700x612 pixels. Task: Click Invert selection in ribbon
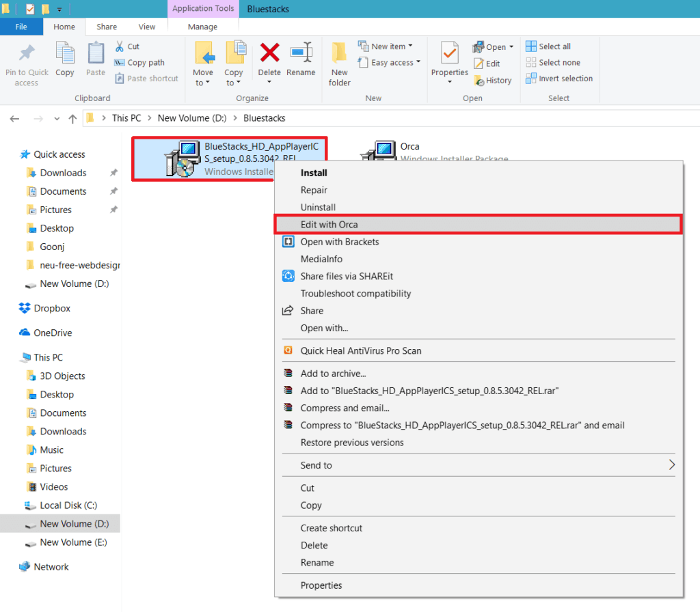point(559,79)
